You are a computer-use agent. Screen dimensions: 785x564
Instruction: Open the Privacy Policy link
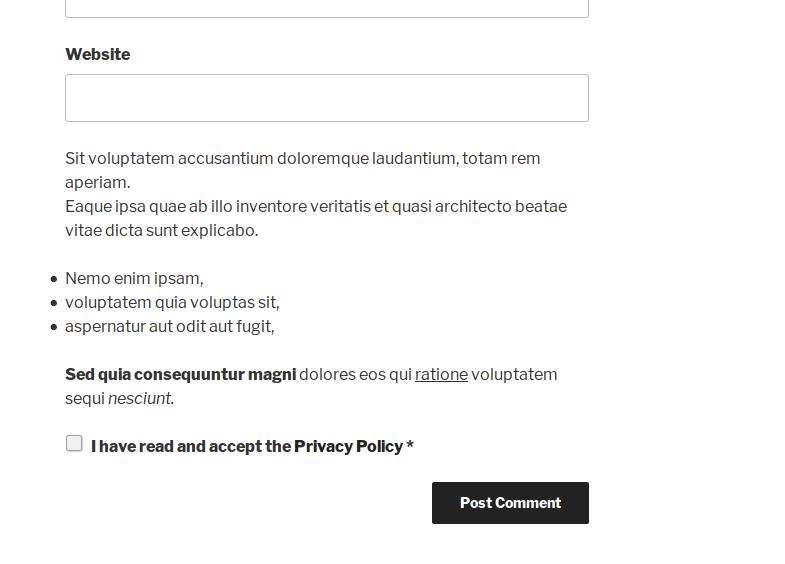point(348,446)
